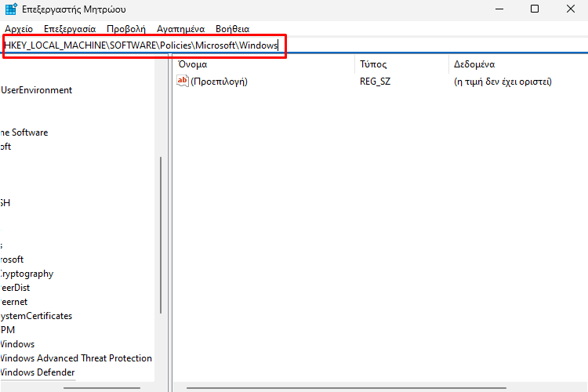Click the (η τιμή δεν έχει οριστεί) data cell
Screen dimensions: 588x392
click(503, 82)
